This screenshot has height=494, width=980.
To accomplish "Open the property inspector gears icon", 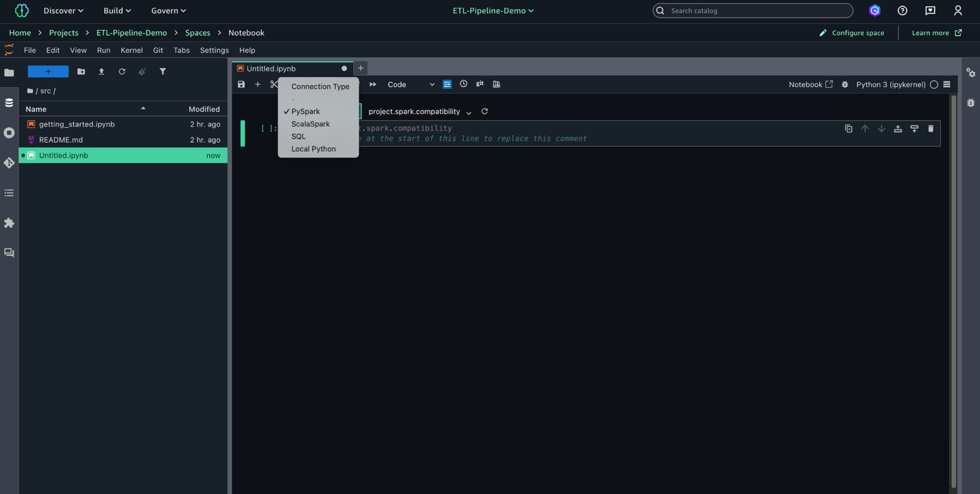I will tap(971, 73).
